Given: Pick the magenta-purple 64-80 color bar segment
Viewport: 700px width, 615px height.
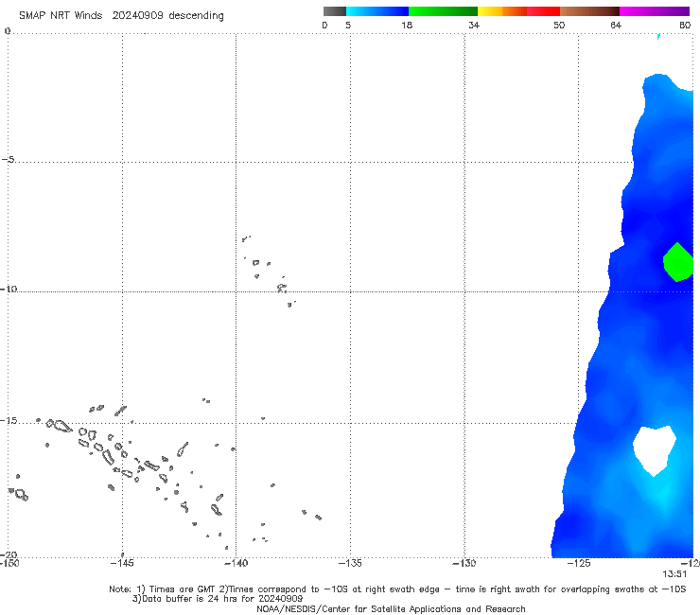Looking at the screenshot, I should click(655, 11).
